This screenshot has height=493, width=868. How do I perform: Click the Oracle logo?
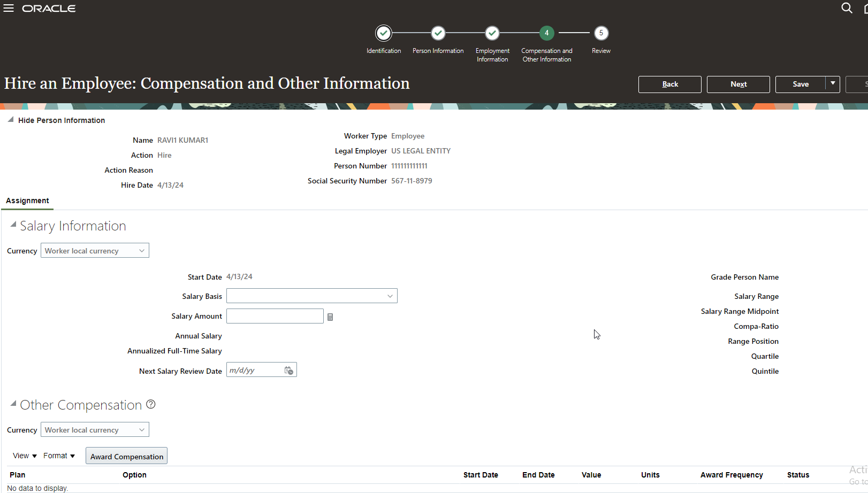click(x=49, y=9)
